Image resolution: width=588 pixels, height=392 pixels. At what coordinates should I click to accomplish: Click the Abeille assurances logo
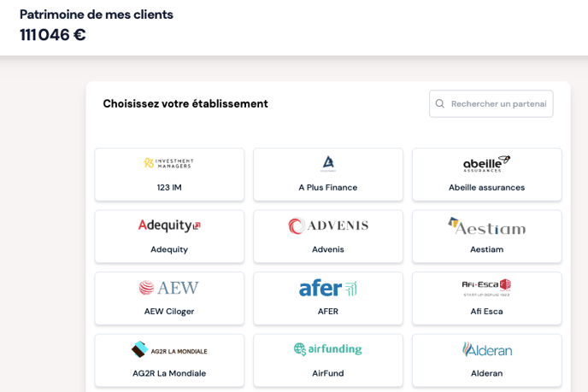[486, 164]
